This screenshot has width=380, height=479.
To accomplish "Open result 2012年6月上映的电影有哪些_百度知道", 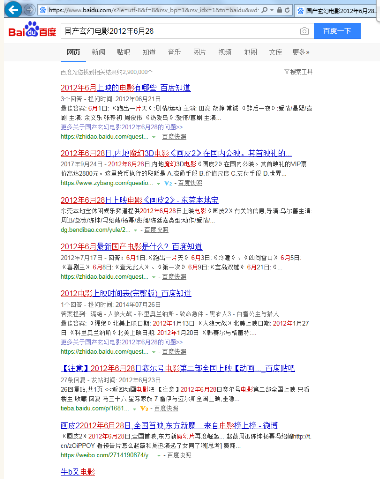I will [x=125, y=88].
